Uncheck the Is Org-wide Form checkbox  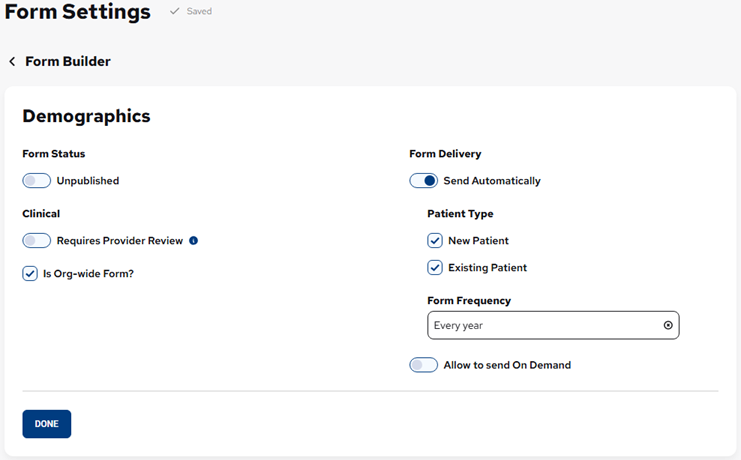pos(30,273)
